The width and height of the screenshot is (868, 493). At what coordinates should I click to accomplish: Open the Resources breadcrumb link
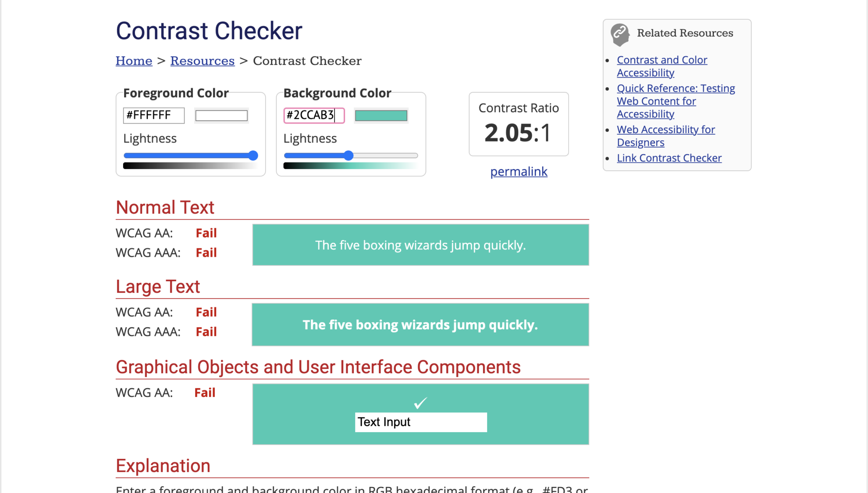pyautogui.click(x=202, y=61)
